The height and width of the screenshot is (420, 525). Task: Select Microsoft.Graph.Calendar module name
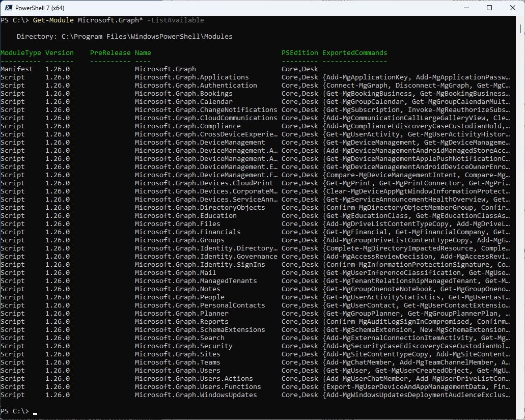(183, 102)
